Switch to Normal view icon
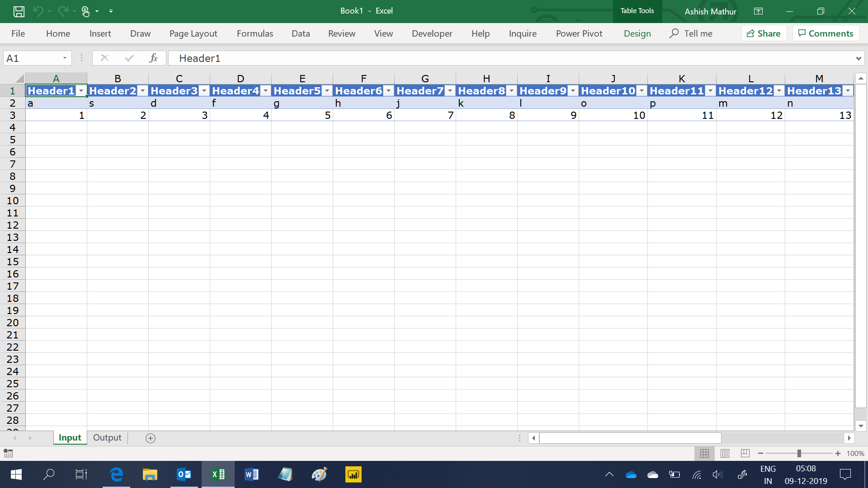Viewport: 868px width, 488px height. pos(704,453)
